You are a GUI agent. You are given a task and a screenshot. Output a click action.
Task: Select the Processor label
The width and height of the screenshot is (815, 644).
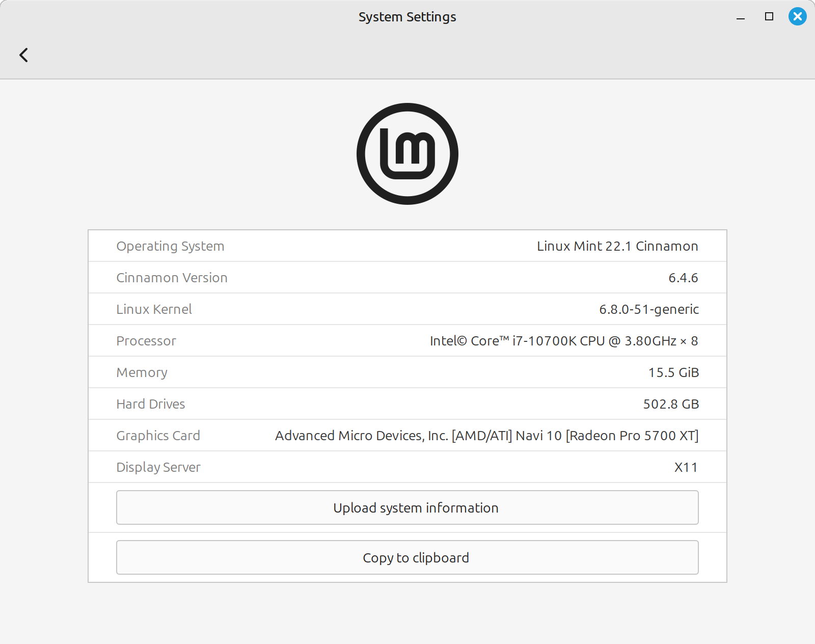(146, 341)
